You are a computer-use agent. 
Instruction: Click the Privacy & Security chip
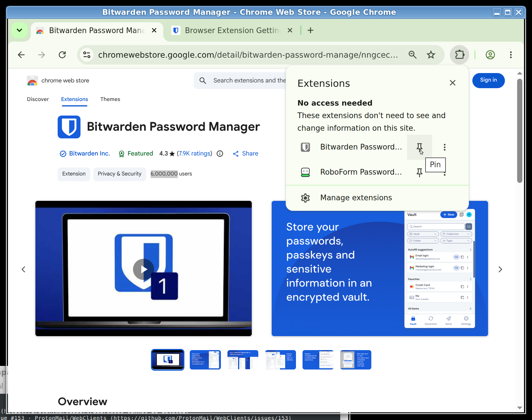[x=120, y=174]
